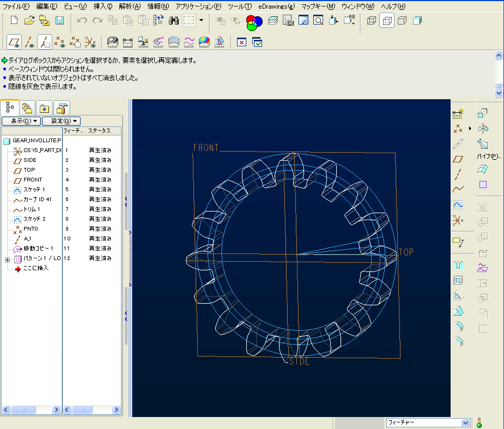Select the datum axis tool in right toolbar
This screenshot has height=429, width=504.
459,174
